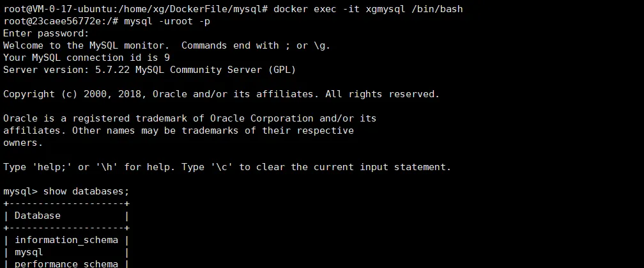The height and width of the screenshot is (268, 644).
Task: Click the 'Enter password:' prompt line
Action: 46,34
